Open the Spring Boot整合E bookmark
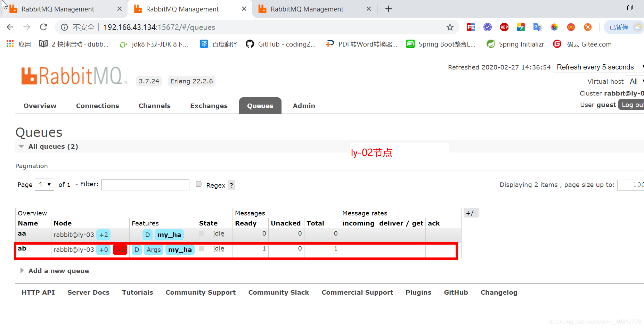The width and height of the screenshot is (644, 328). 441,44
